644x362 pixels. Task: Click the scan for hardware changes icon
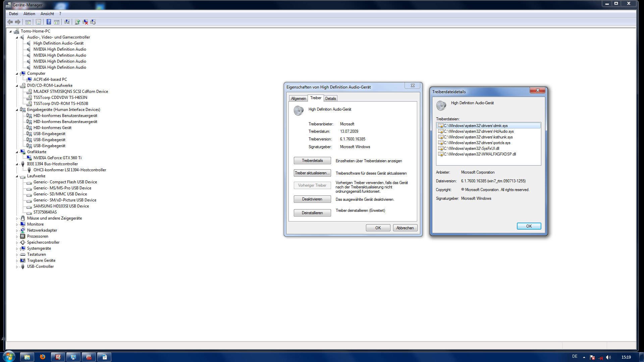coord(67,22)
